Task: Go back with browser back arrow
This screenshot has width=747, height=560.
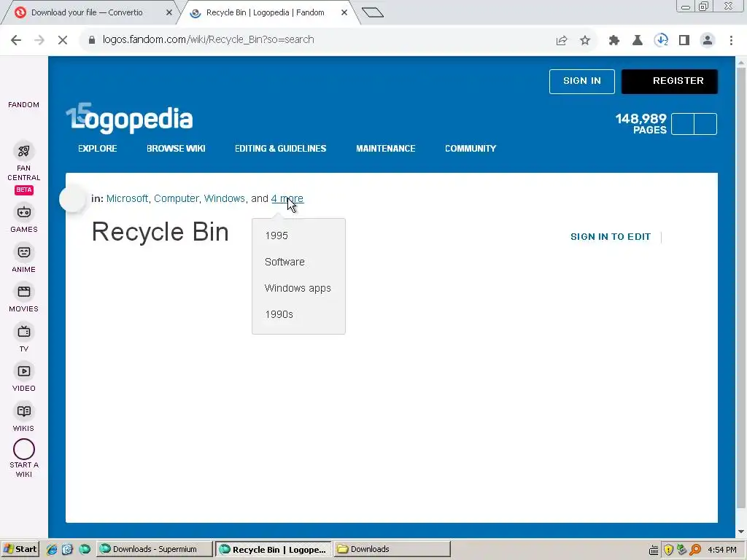Action: click(x=16, y=40)
